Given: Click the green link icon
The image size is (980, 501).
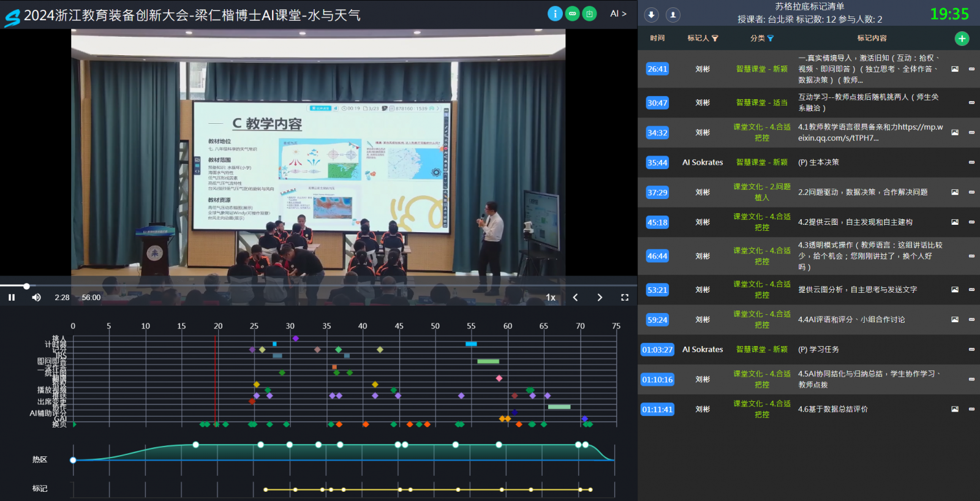Looking at the screenshot, I should click(x=572, y=13).
